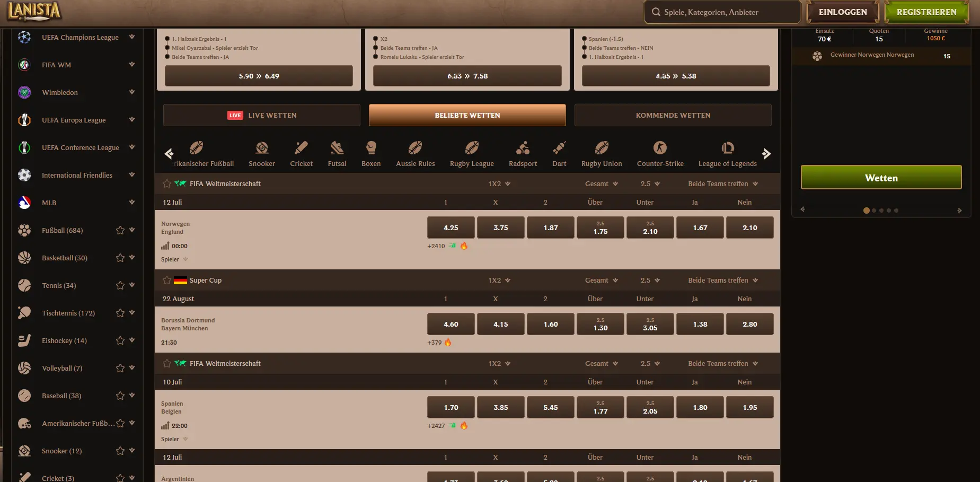Favorite the Fußball category star
This screenshot has height=482, width=980.
(x=120, y=230)
